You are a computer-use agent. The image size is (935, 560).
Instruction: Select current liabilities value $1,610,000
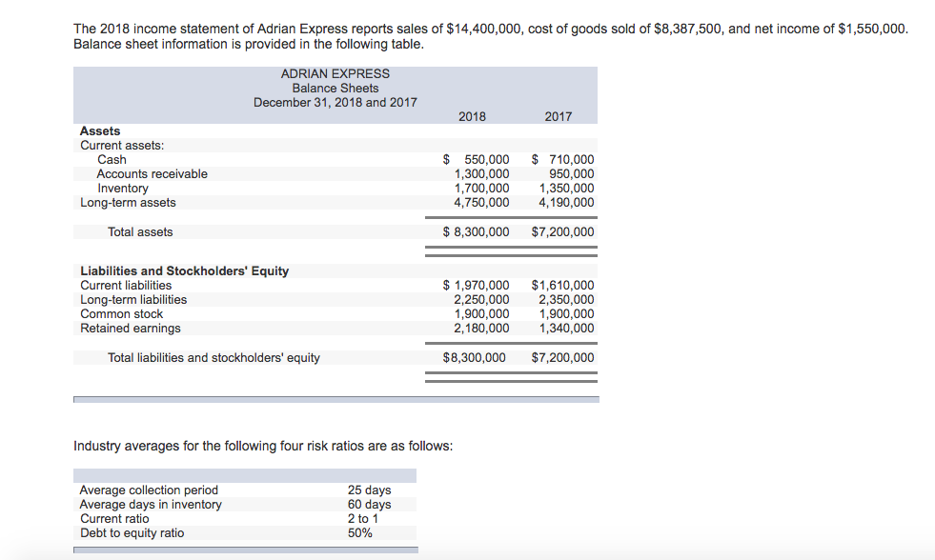click(x=563, y=286)
